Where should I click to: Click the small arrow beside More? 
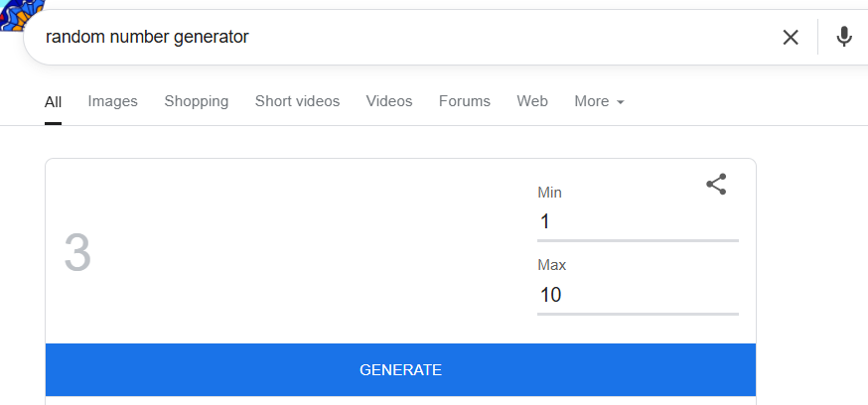pos(621,102)
